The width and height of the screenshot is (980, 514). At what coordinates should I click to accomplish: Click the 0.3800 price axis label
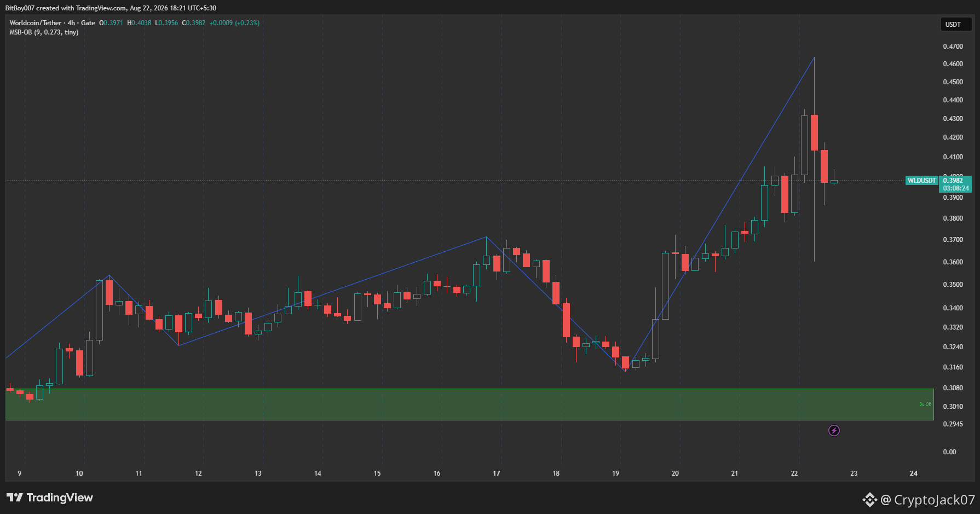click(x=953, y=218)
